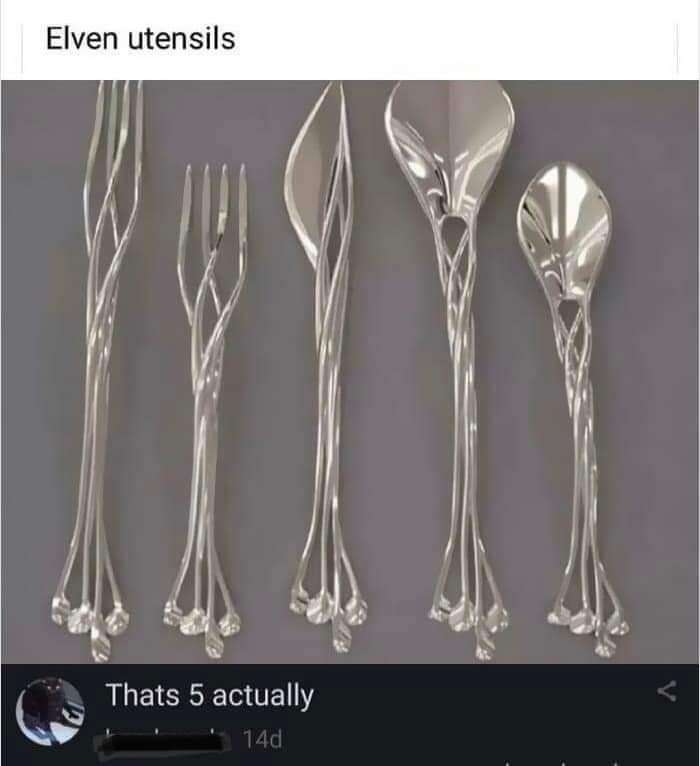Image resolution: width=700 pixels, height=766 pixels.
Task: Select the 'Elven utensils' post title
Action: pos(141,39)
